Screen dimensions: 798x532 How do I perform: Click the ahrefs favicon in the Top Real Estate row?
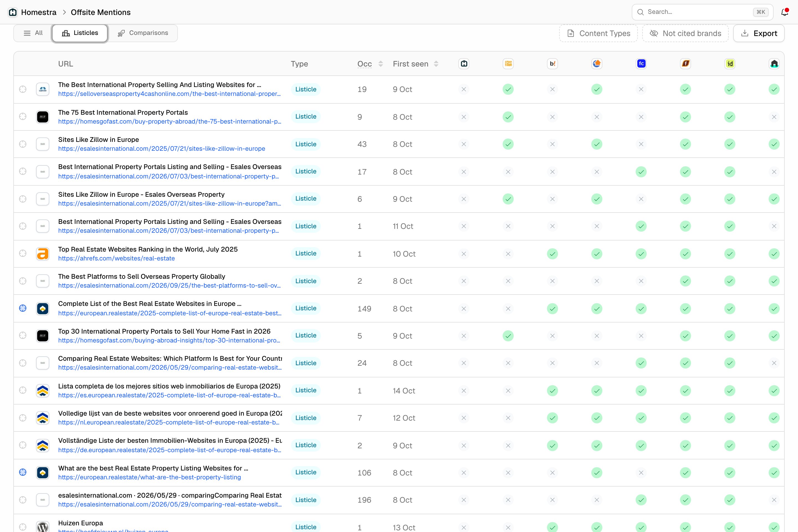[x=43, y=254]
